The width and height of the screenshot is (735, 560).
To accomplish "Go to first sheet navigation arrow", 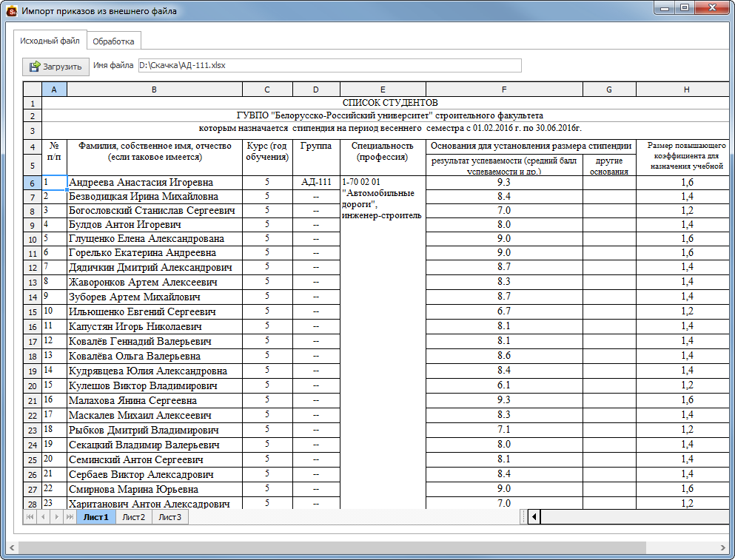I will click(30, 517).
